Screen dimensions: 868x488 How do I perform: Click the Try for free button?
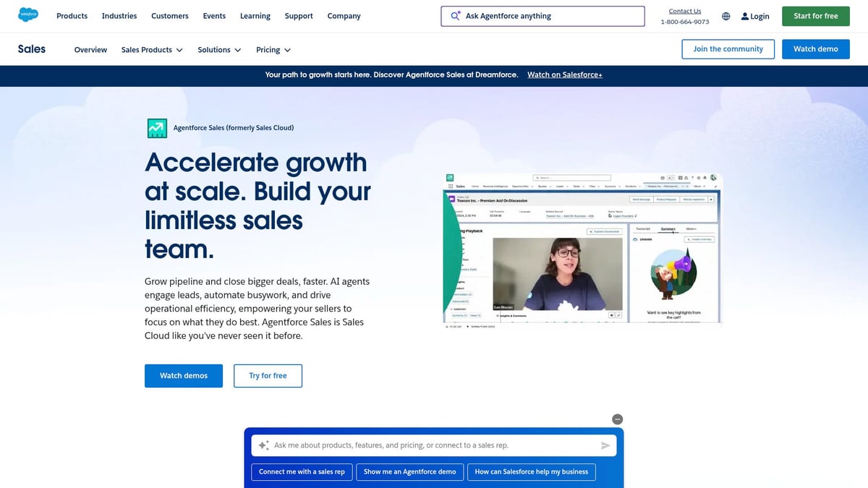pyautogui.click(x=268, y=375)
